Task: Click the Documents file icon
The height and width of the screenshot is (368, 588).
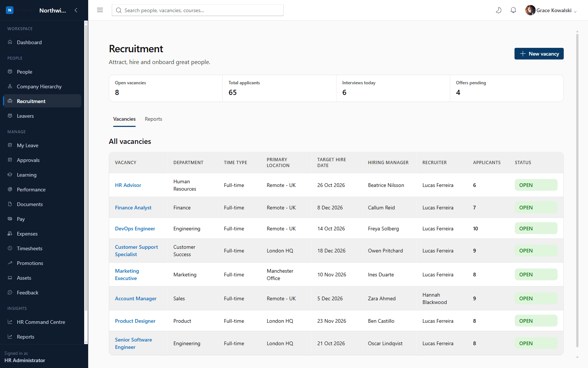Action: [10, 204]
